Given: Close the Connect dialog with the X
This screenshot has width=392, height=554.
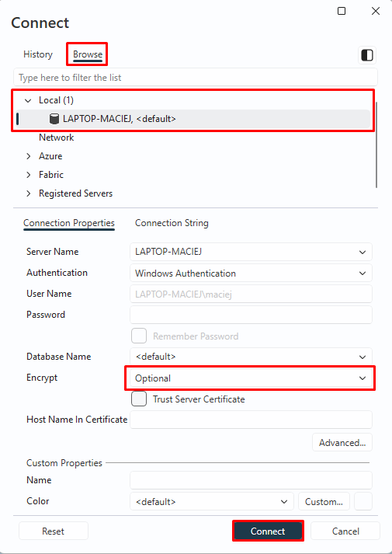Looking at the screenshot, I should 376,11.
